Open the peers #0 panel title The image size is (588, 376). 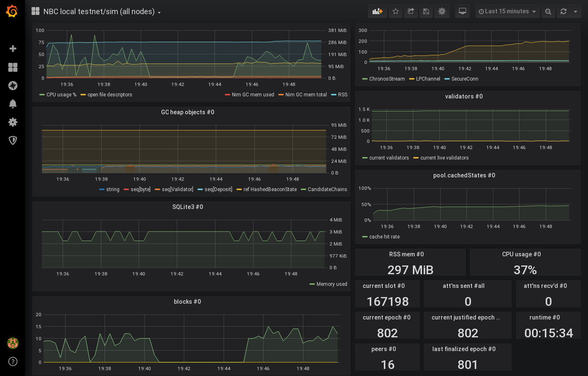pyautogui.click(x=384, y=349)
